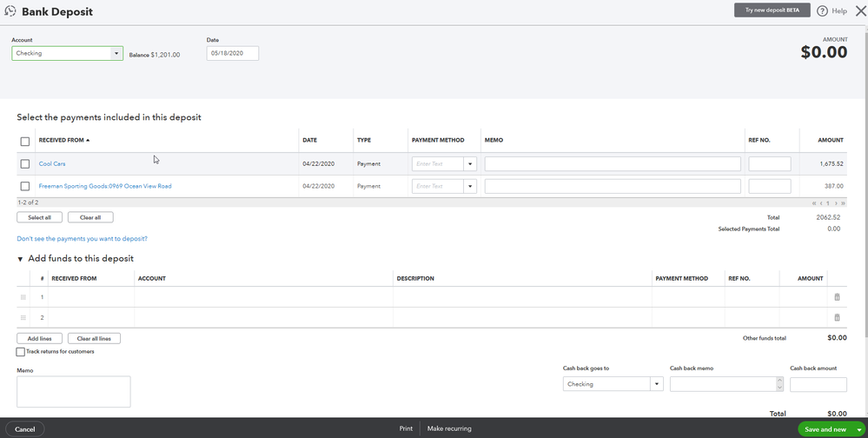Image resolution: width=868 pixels, height=438 pixels.
Task: Click the Date field showing 05/18/2020
Action: [x=233, y=53]
